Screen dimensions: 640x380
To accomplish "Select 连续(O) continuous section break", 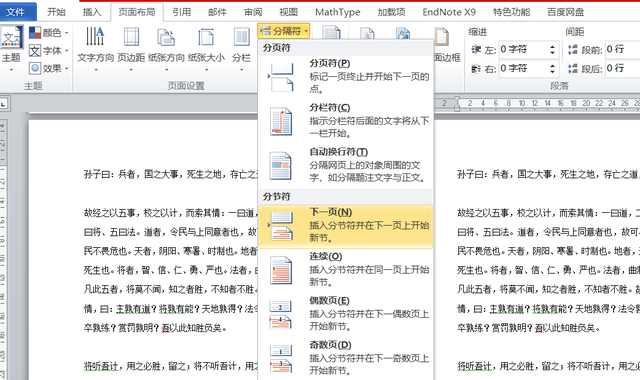I will click(346, 270).
